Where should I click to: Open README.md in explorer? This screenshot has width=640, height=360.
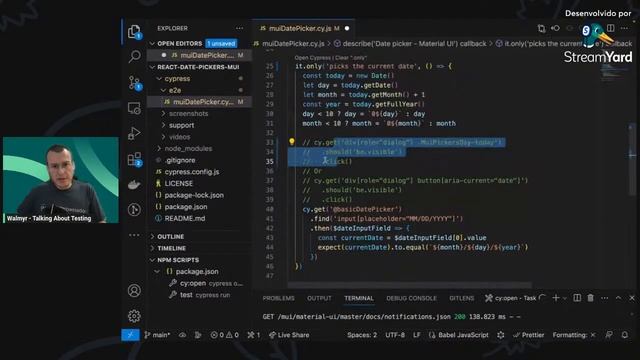[x=184, y=218]
